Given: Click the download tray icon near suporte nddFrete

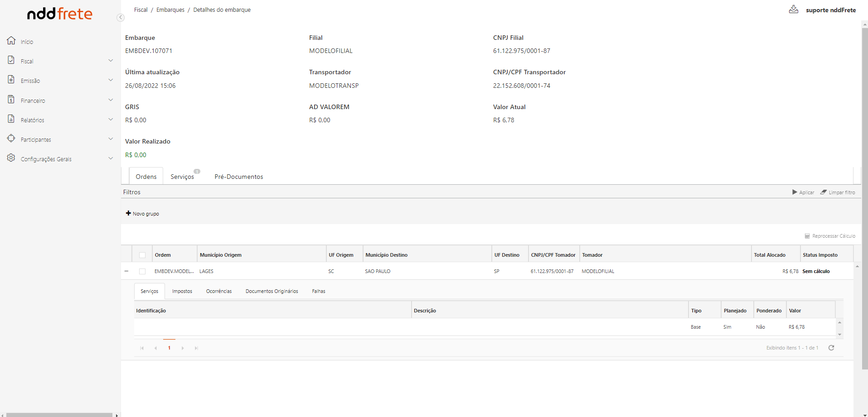Looking at the screenshot, I should coord(793,10).
